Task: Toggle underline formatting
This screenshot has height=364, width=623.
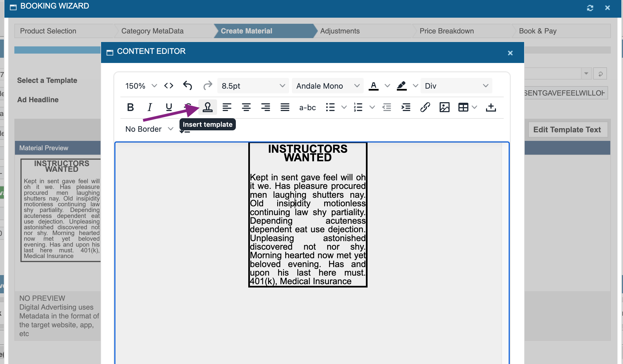Action: point(169,107)
